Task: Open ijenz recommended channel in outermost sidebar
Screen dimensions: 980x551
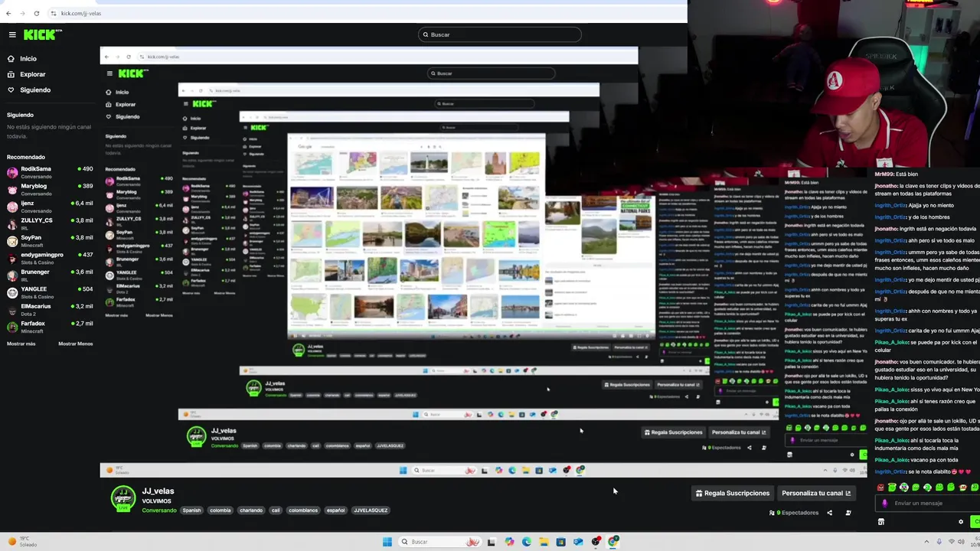Action: (x=50, y=207)
